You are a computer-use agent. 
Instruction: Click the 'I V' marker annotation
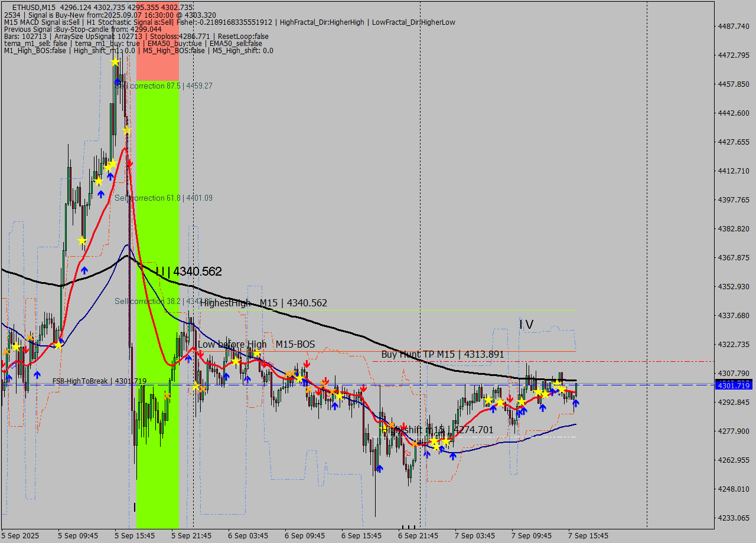[525, 324]
